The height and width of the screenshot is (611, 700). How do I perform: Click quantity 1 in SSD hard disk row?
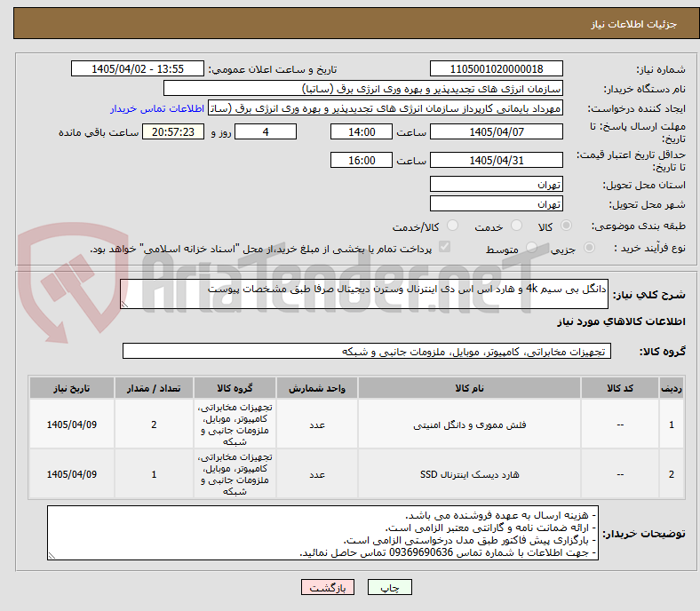point(154,474)
